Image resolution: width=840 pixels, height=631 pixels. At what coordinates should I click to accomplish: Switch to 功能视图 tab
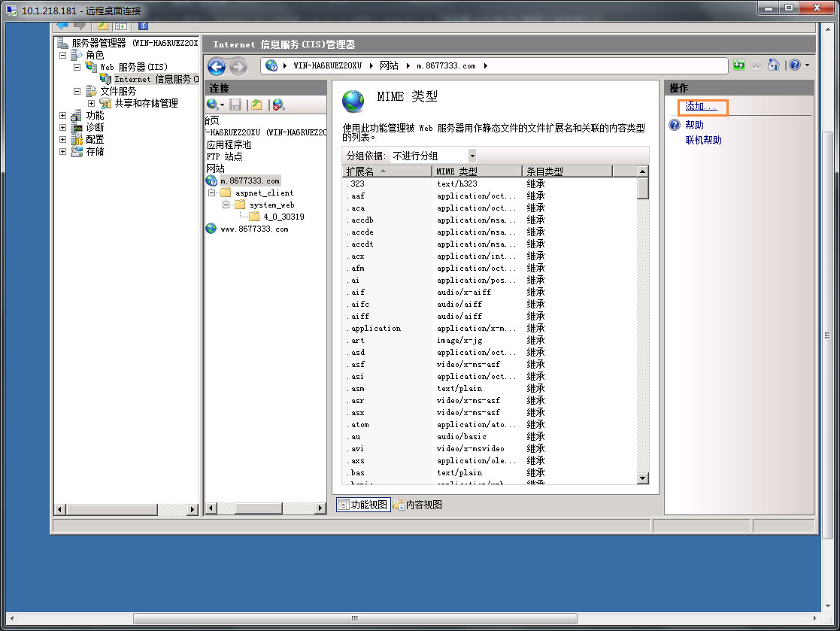pos(362,505)
